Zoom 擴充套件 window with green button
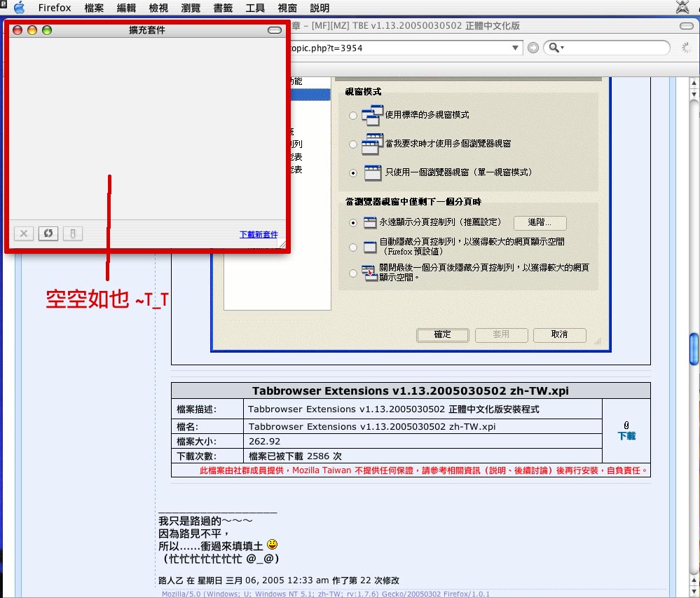This screenshot has width=700, height=598. click(x=47, y=30)
